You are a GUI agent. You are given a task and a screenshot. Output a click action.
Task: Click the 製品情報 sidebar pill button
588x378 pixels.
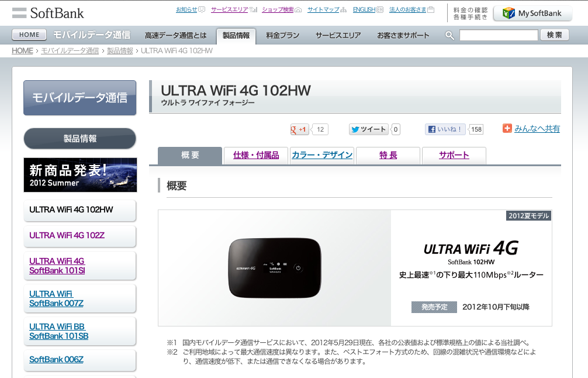point(80,139)
